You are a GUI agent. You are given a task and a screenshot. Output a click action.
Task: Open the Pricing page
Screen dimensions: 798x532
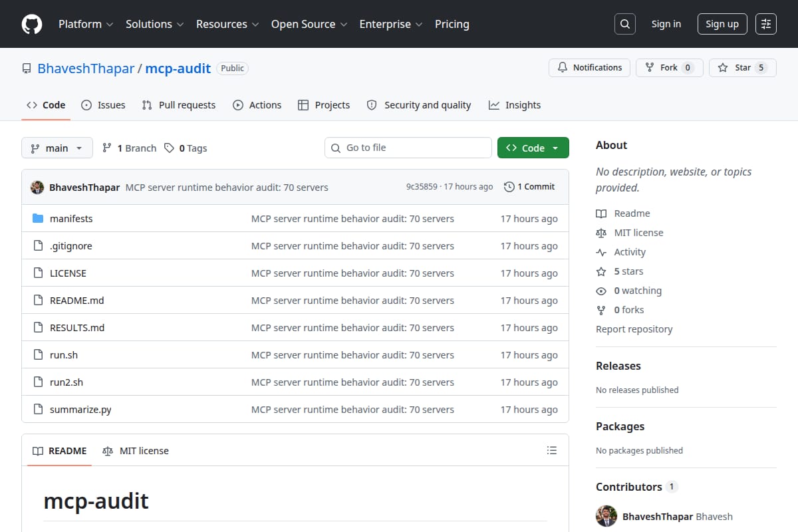pos(452,24)
